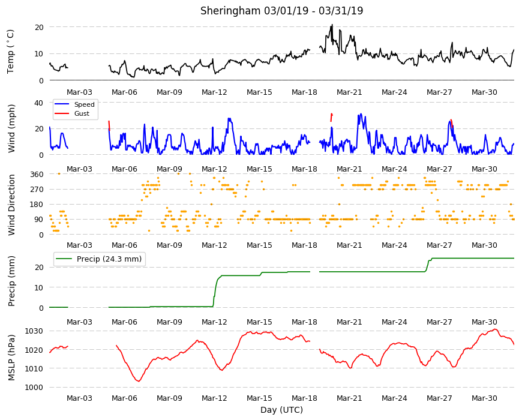Click the Wind (mph) axis label
Screen dimensions: 522x420
coord(11,128)
